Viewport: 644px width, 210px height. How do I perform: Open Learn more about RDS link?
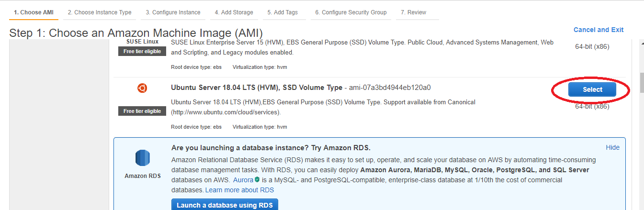pos(239,190)
